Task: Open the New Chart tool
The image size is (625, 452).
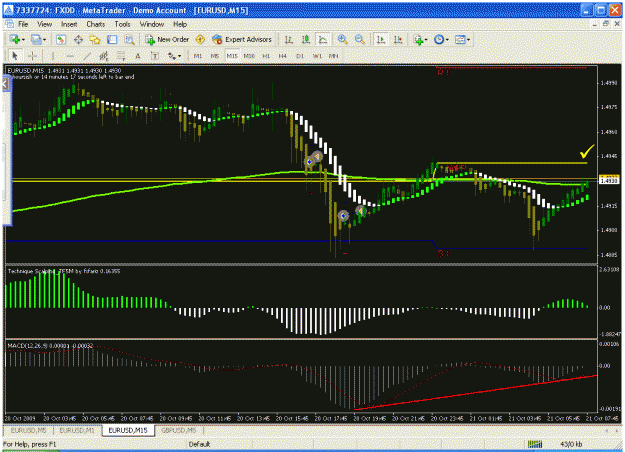Action: click(x=15, y=39)
